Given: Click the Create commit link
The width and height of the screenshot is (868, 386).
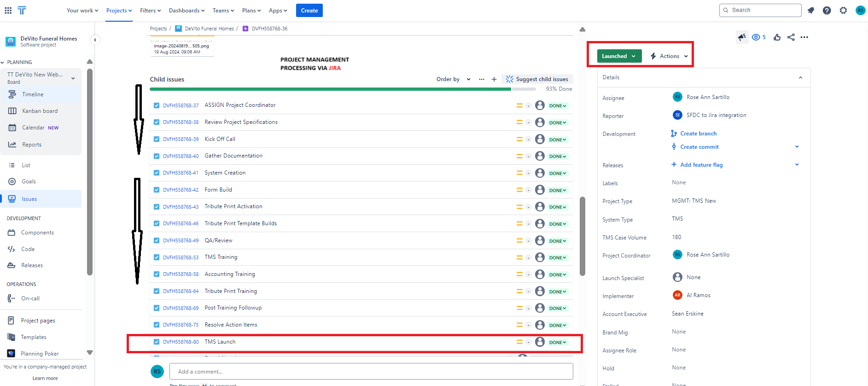Looking at the screenshot, I should tap(699, 147).
